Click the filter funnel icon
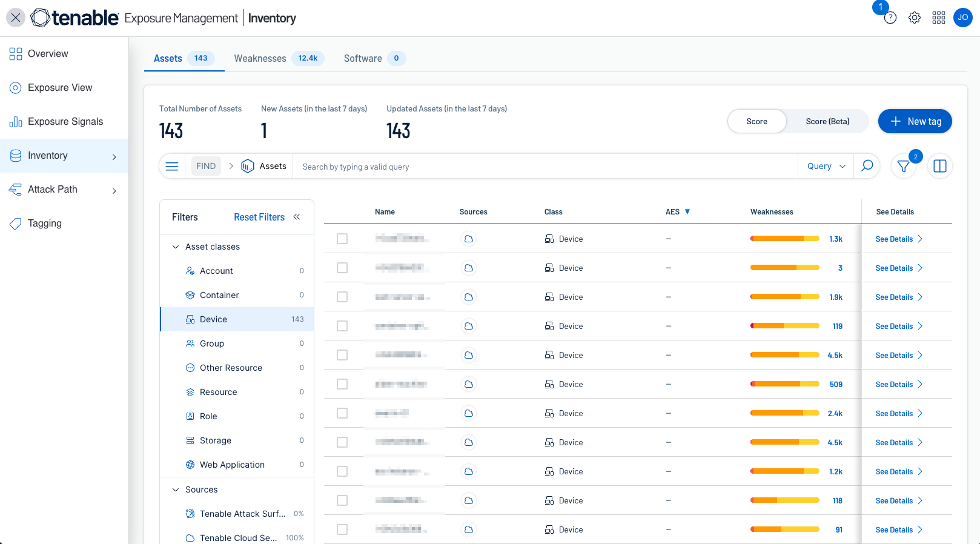The height and width of the screenshot is (544, 980). 903,167
